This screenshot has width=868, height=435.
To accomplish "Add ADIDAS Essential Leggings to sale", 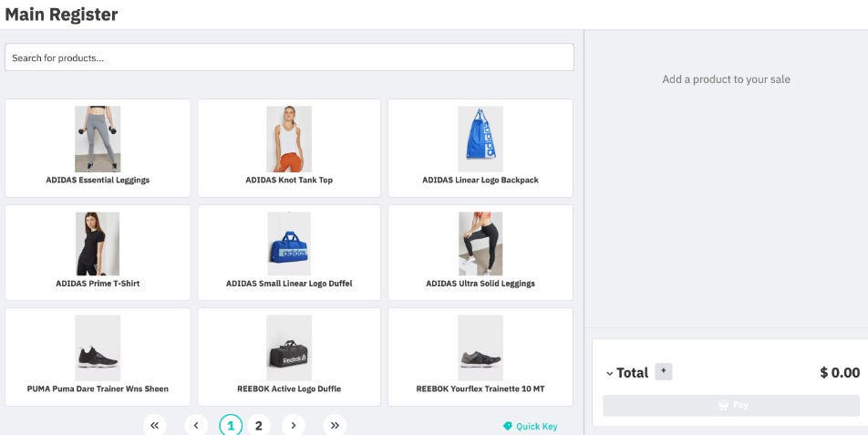I will [x=98, y=148].
